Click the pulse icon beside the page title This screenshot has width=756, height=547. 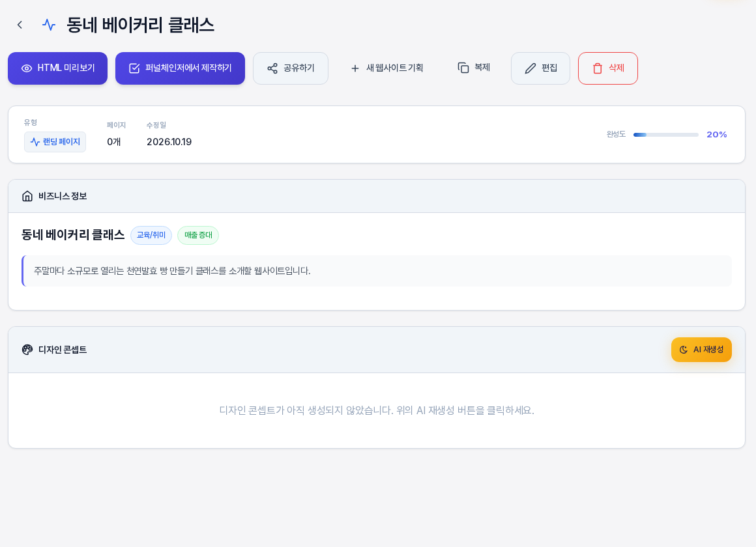[49, 25]
